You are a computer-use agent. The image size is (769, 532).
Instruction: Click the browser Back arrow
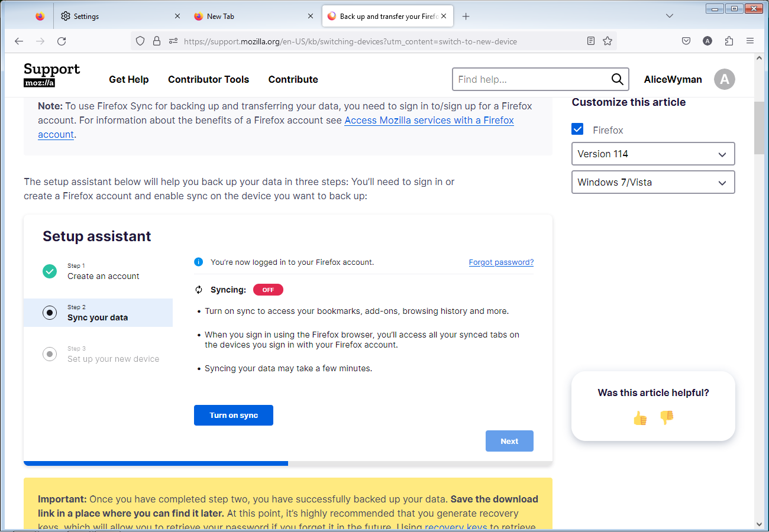(19, 41)
